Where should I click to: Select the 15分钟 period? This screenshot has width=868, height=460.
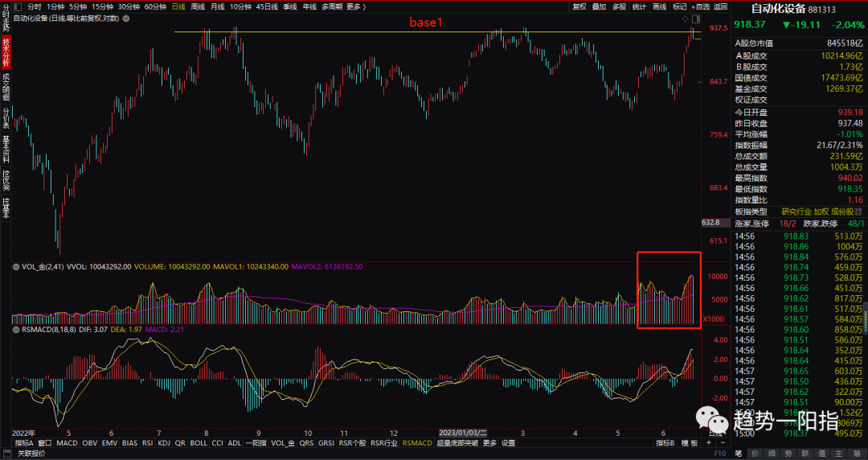click(x=102, y=6)
